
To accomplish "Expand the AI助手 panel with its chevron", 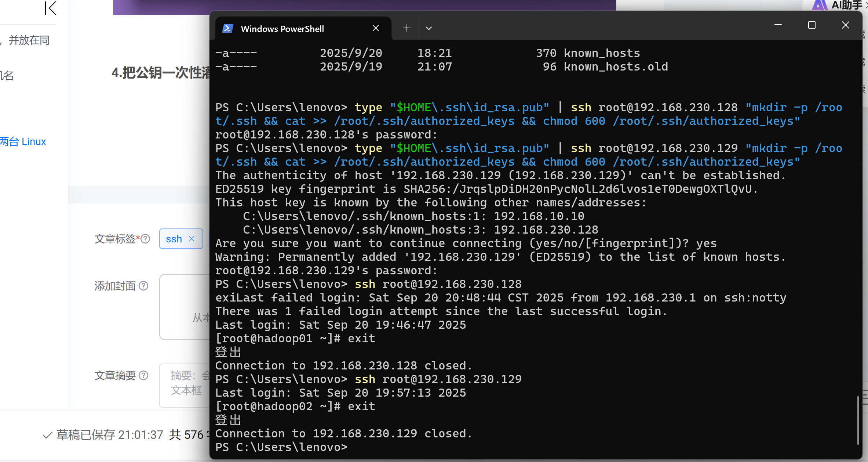I will click(865, 6).
